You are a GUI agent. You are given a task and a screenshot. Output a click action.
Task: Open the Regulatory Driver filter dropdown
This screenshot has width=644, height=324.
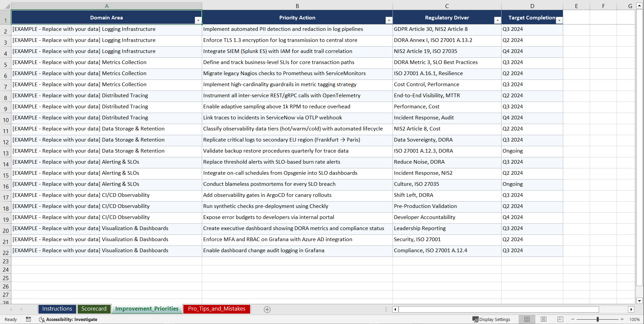click(497, 20)
